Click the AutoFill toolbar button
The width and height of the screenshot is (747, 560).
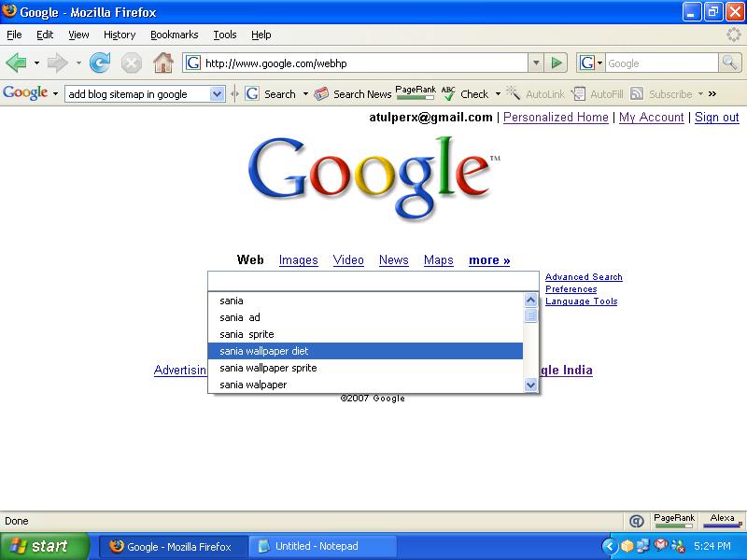pyautogui.click(x=598, y=94)
